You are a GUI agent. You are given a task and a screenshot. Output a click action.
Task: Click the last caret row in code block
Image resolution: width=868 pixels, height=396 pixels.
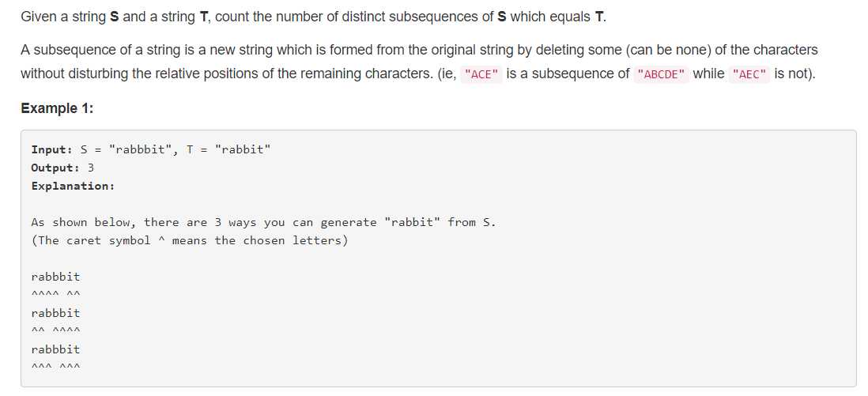pyautogui.click(x=56, y=367)
